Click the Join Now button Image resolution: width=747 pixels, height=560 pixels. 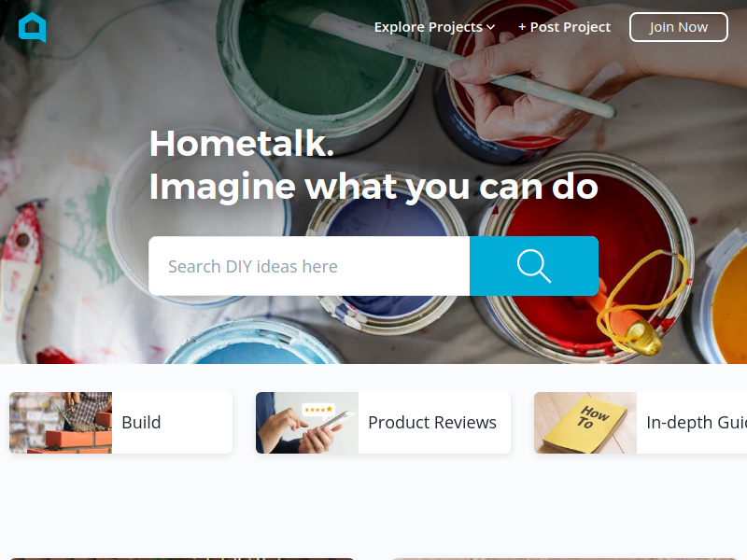pos(679,27)
